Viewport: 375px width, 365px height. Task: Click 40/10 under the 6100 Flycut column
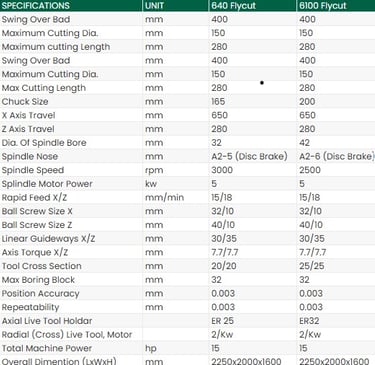(x=311, y=225)
